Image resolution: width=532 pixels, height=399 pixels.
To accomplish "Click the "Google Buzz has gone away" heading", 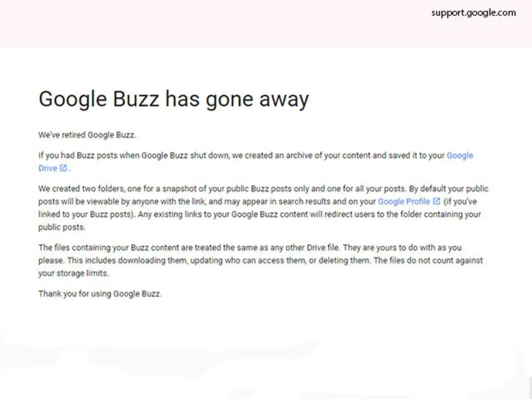I will [x=173, y=99].
